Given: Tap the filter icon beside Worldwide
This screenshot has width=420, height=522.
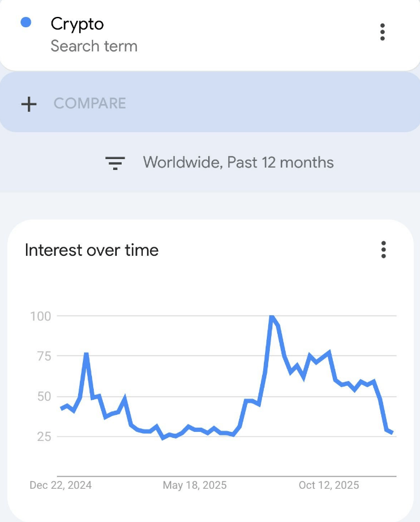Looking at the screenshot, I should [x=115, y=162].
